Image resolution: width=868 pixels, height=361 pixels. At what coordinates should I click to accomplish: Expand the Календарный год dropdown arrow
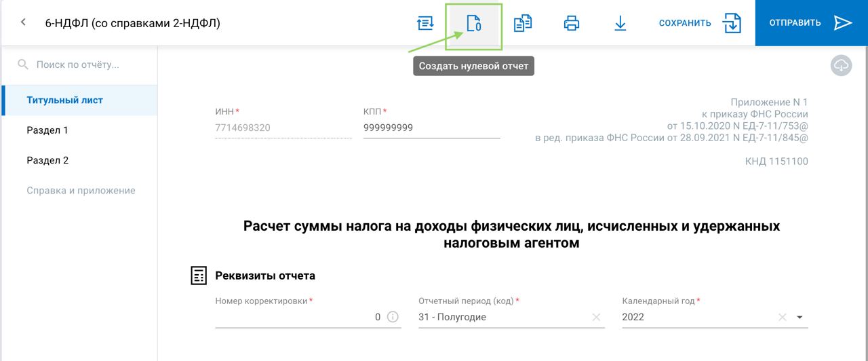[x=800, y=317]
